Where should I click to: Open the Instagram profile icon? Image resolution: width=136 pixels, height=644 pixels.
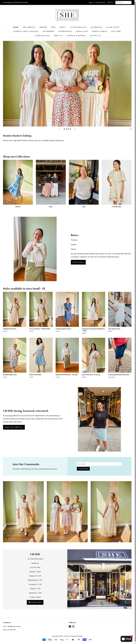tap(73, 626)
